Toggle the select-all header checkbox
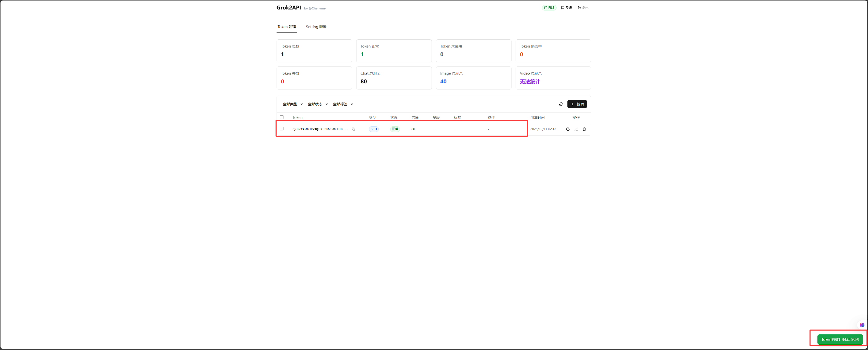This screenshot has height=350, width=868. pyautogui.click(x=282, y=117)
